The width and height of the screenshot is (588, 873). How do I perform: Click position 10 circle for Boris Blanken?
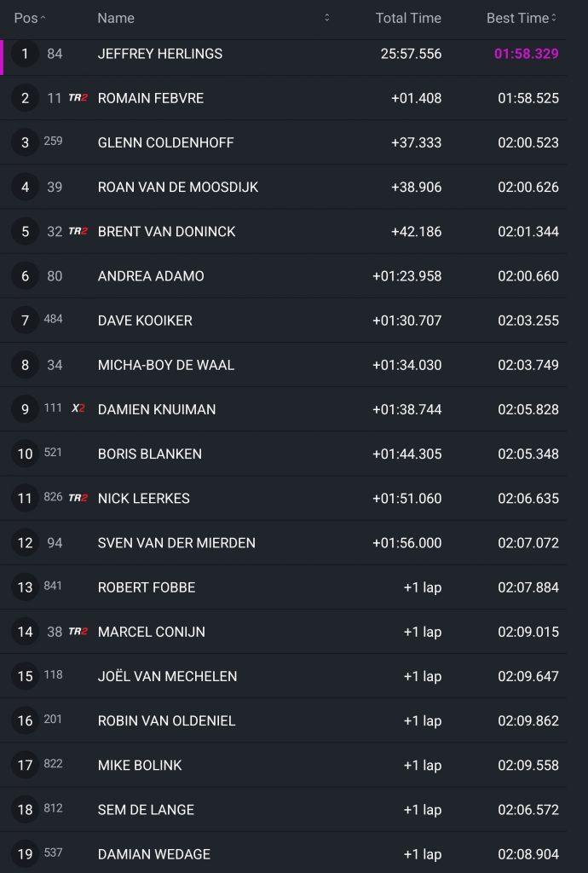pyautogui.click(x=25, y=454)
